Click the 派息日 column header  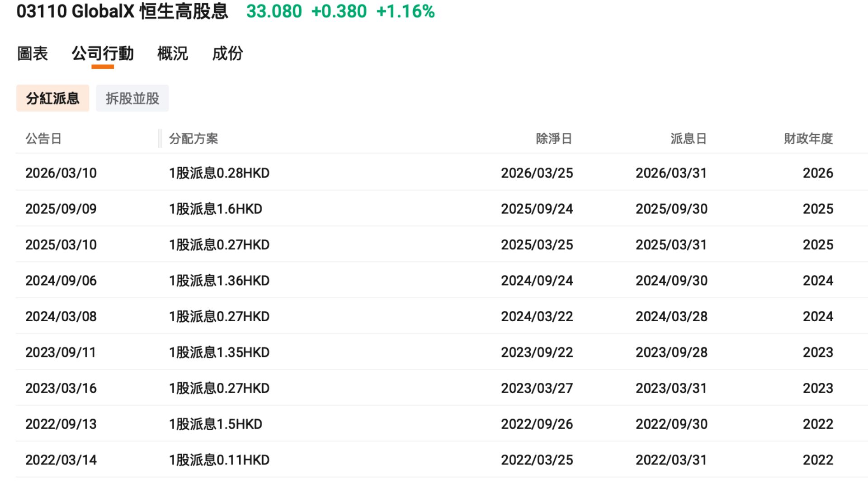[689, 139]
